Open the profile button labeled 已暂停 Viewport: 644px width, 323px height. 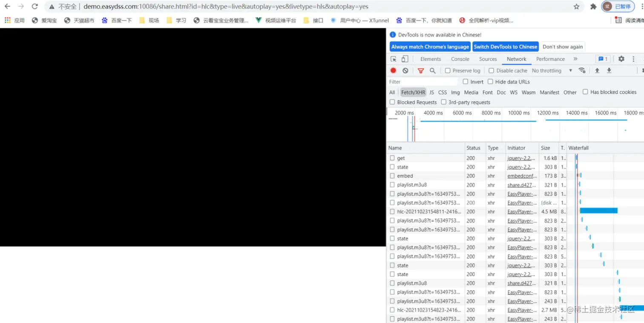618,6
